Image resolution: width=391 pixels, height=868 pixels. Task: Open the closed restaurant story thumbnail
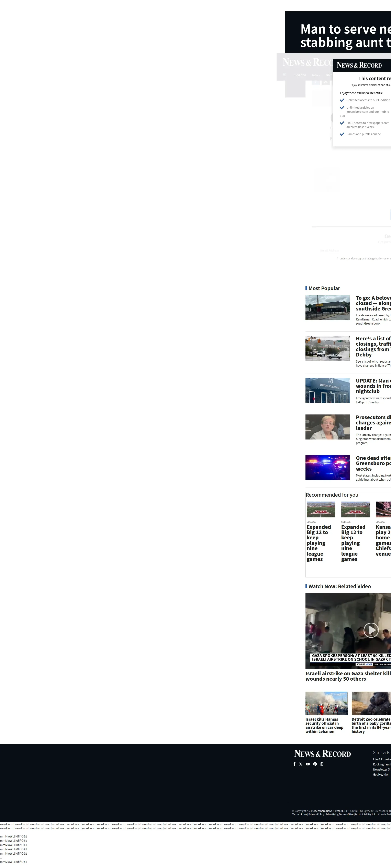tap(328, 307)
